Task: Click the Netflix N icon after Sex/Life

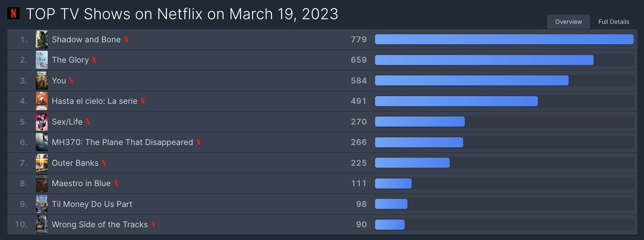Action: [x=88, y=122]
